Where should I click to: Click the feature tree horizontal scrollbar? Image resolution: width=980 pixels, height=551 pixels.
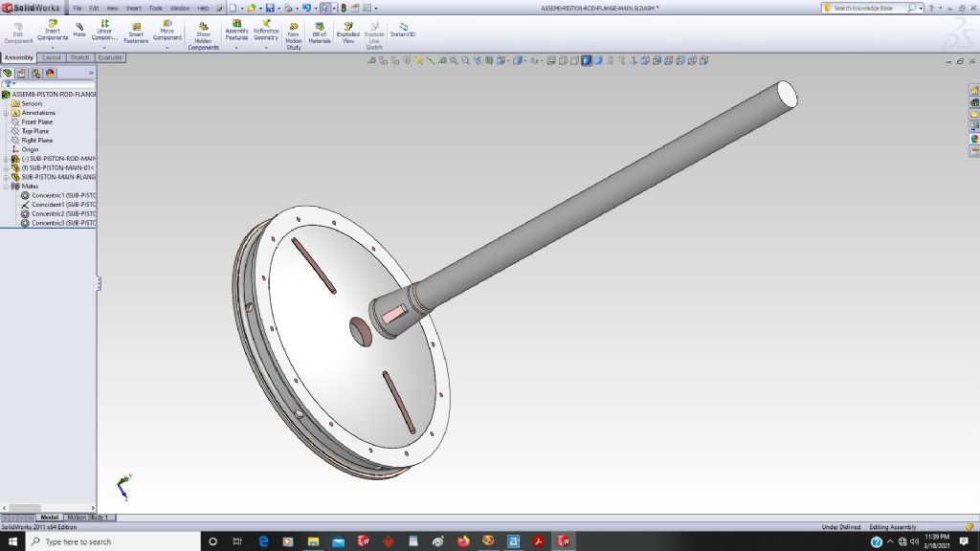tap(48, 509)
